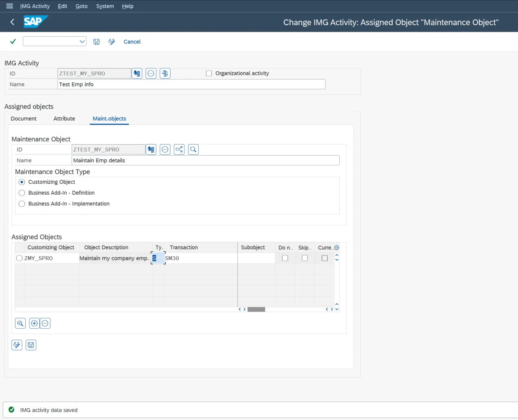Open the Maintenance Object search icon
Viewport: 518px width, 420px height.
pyautogui.click(x=193, y=149)
